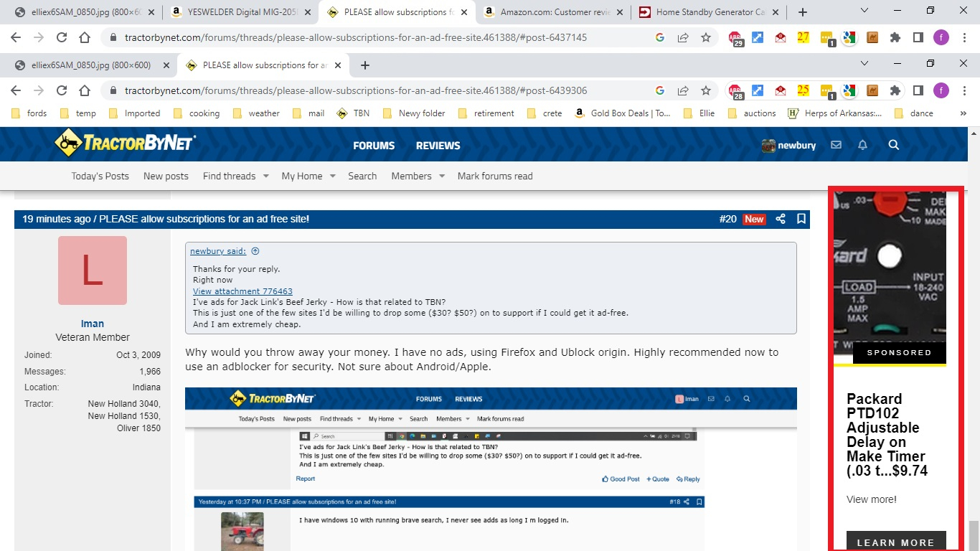Open the 'Herps of Arkansas' bookmark
This screenshot has height=551, width=980.
(x=835, y=113)
